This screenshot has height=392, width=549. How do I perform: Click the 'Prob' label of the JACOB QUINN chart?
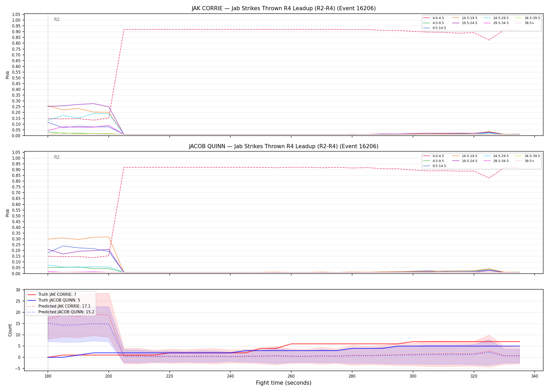pos(8,213)
